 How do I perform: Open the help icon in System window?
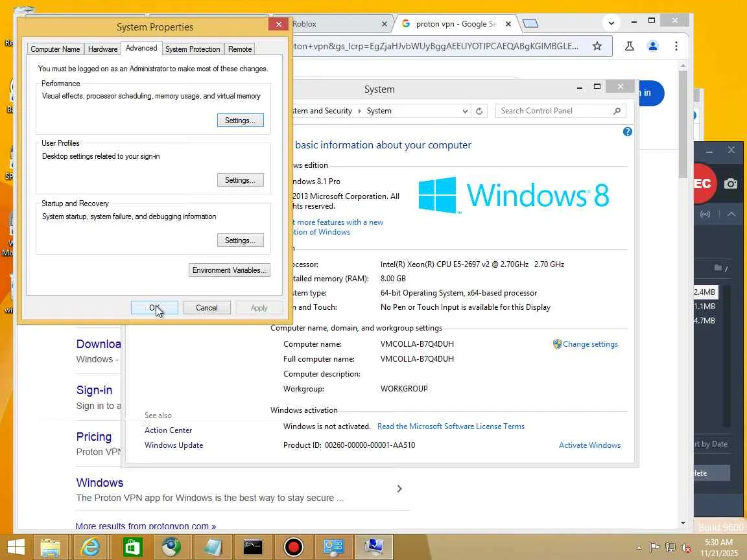click(628, 132)
